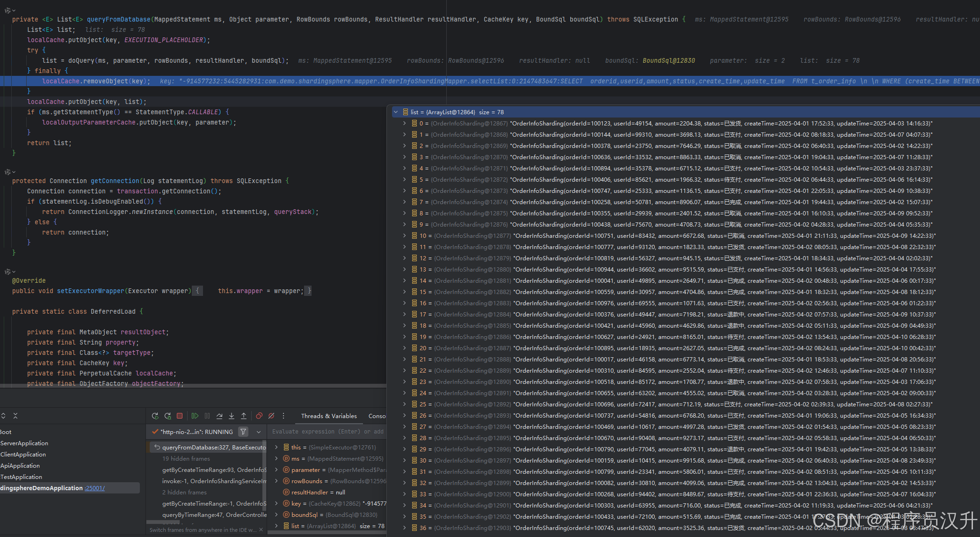Click the Step Out icon

coord(244,416)
